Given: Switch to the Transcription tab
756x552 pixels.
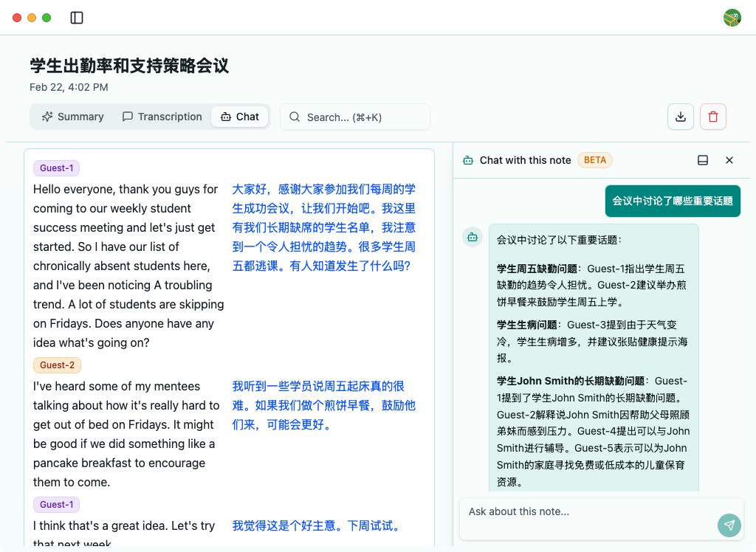Looking at the screenshot, I should point(162,117).
